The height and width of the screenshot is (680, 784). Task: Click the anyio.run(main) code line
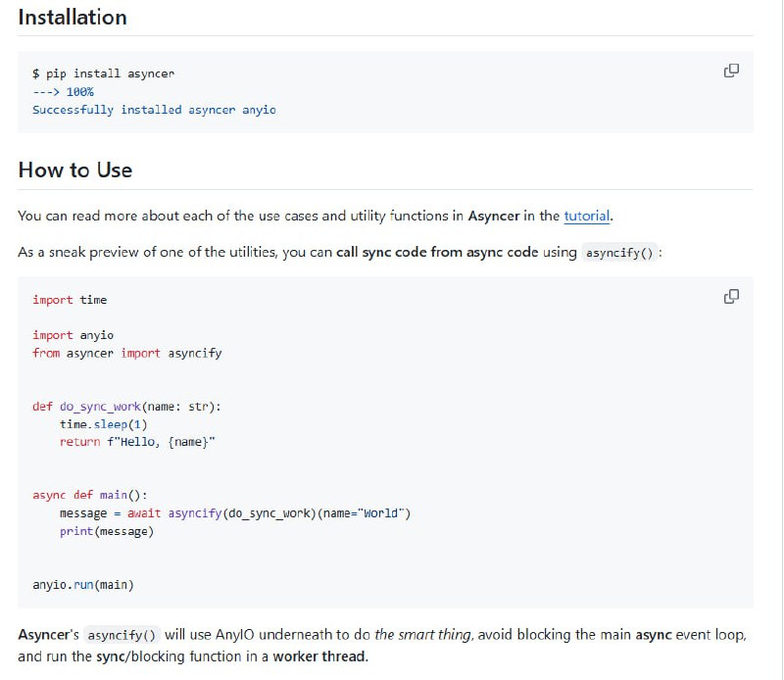pyautogui.click(x=83, y=585)
